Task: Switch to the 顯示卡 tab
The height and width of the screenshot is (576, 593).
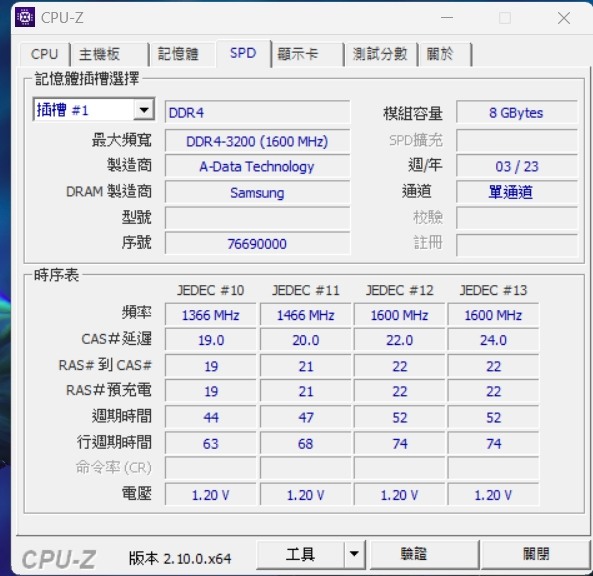Action: [307, 54]
